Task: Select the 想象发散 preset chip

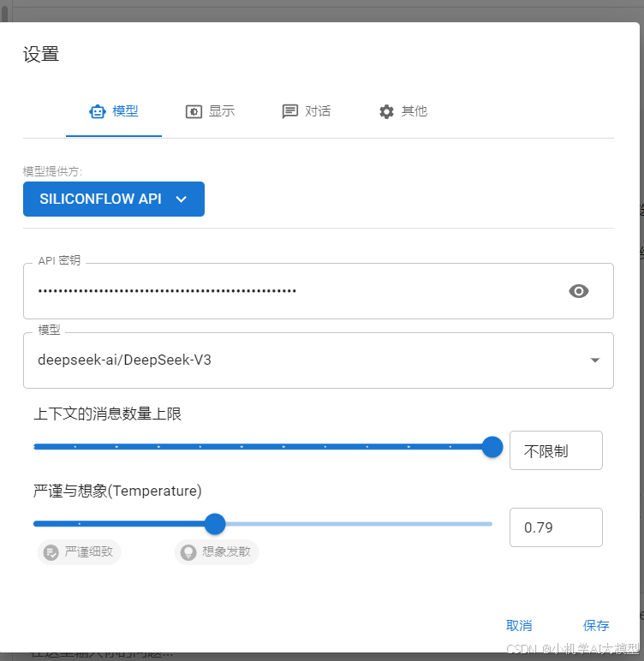Action: (217, 551)
